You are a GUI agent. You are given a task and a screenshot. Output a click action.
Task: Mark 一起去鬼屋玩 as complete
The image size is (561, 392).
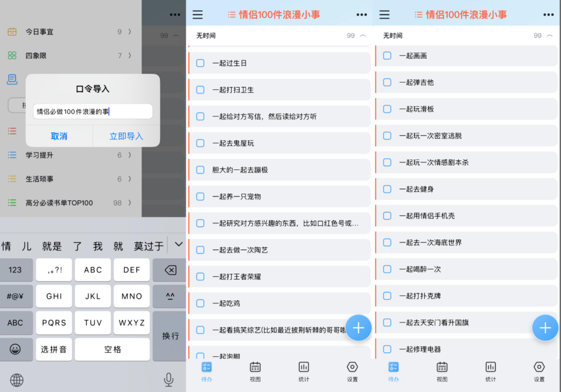click(x=200, y=143)
